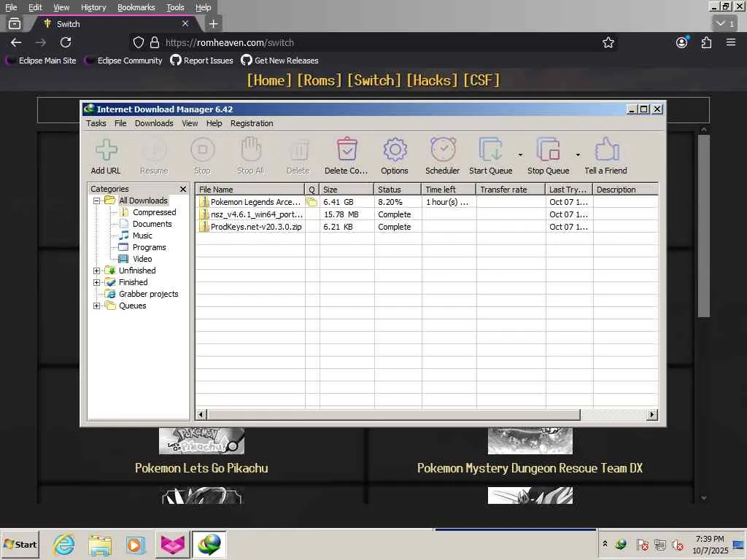
Task: Expand the Unfinished category node
Action: 96,271
